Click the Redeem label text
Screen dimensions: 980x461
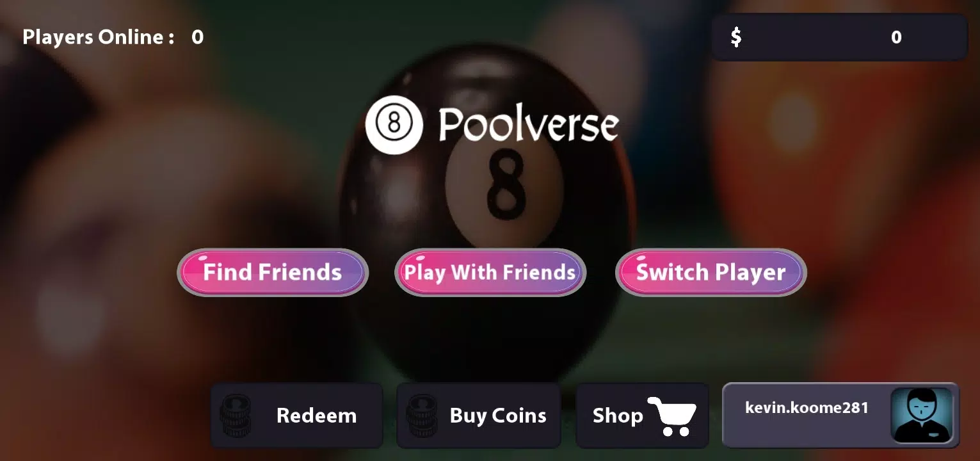pos(316,416)
